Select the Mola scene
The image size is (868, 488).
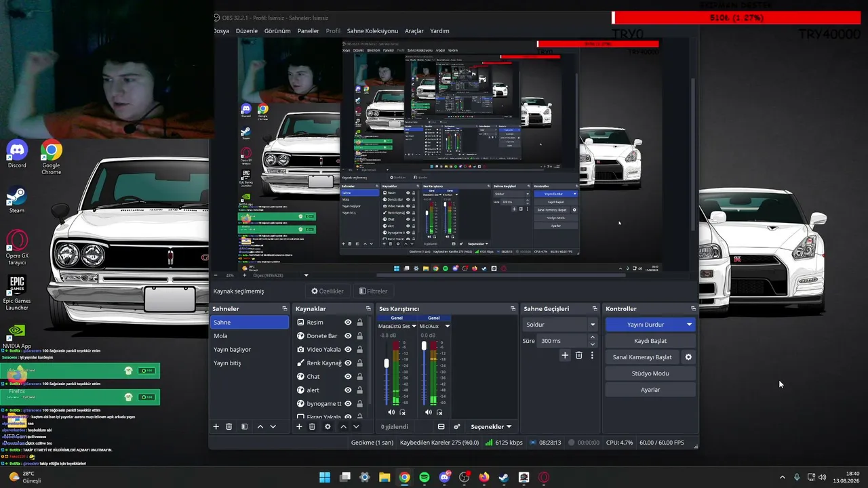[x=250, y=336]
